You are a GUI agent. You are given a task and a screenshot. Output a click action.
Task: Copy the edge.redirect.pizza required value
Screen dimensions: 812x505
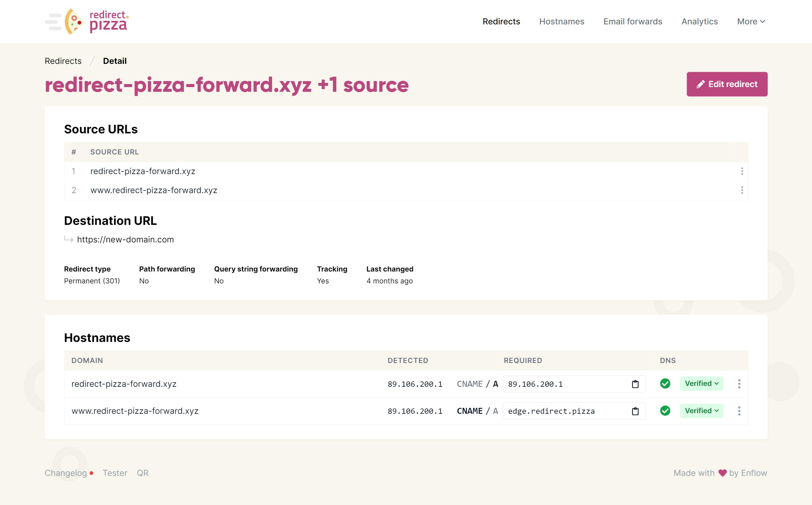click(635, 411)
